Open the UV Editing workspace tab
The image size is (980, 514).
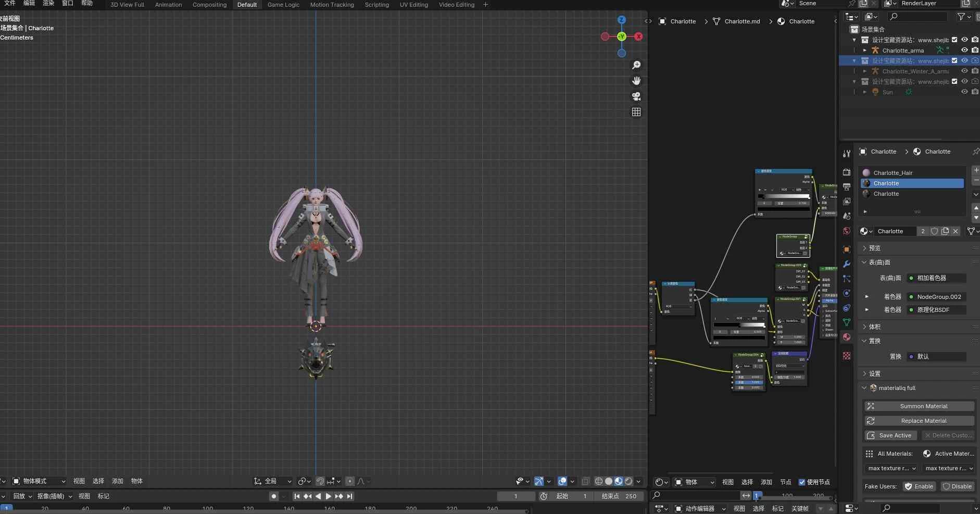tap(413, 5)
